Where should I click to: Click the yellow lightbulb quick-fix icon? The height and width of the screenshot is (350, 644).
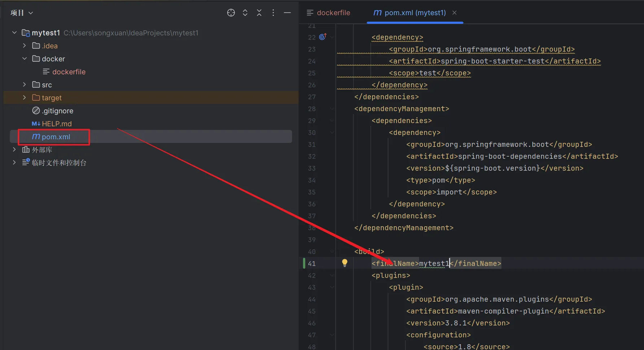[345, 263]
